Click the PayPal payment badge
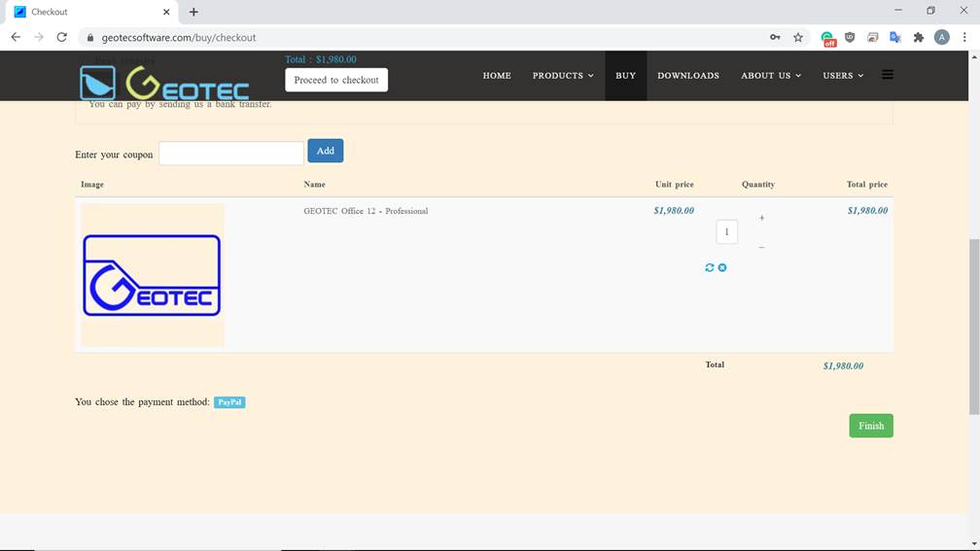The width and height of the screenshot is (980, 551). tap(229, 402)
